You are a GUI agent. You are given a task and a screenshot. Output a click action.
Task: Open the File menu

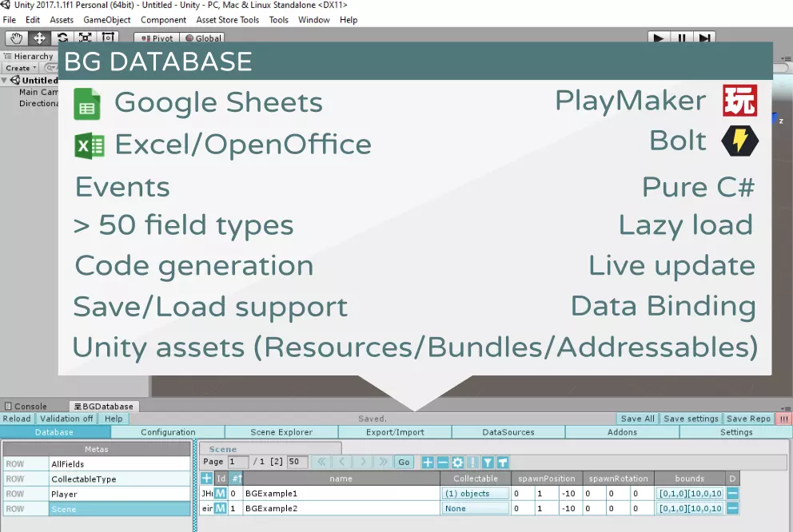[x=9, y=20]
